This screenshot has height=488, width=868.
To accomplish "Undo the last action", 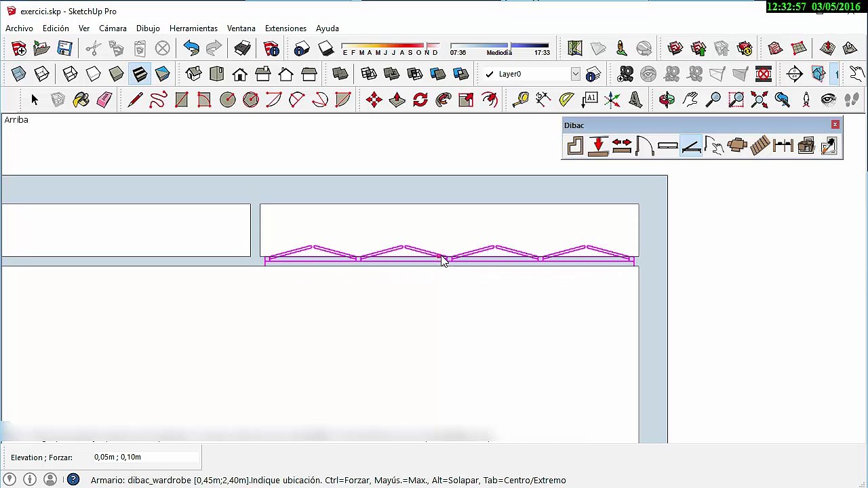I will tap(191, 49).
